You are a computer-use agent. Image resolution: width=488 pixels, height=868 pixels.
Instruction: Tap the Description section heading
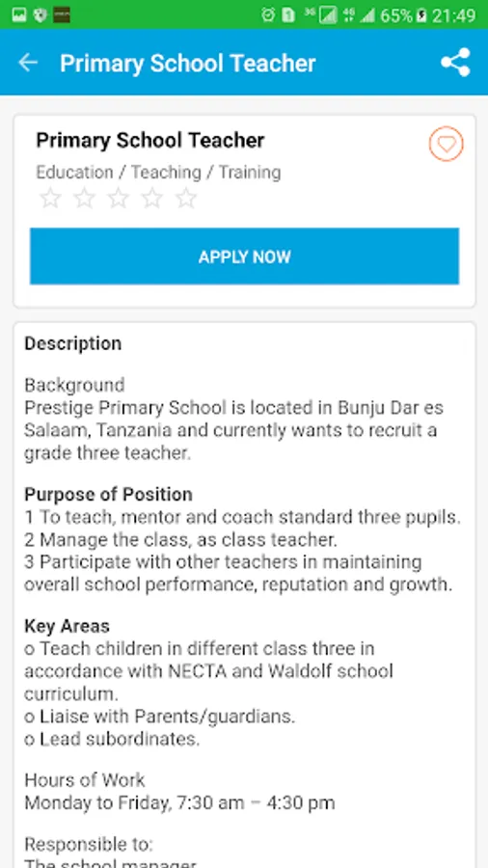coord(73,343)
